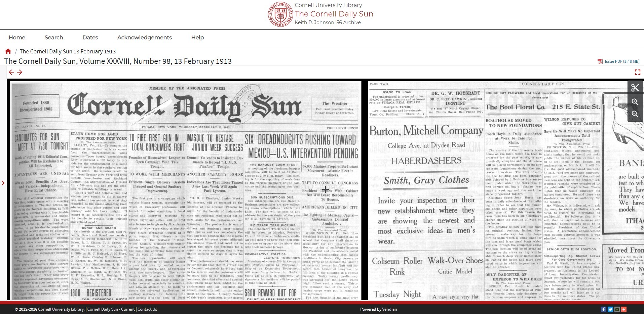Open more sharing options via plus icon
Image resolution: width=644 pixels, height=314 pixels.
(x=623, y=309)
